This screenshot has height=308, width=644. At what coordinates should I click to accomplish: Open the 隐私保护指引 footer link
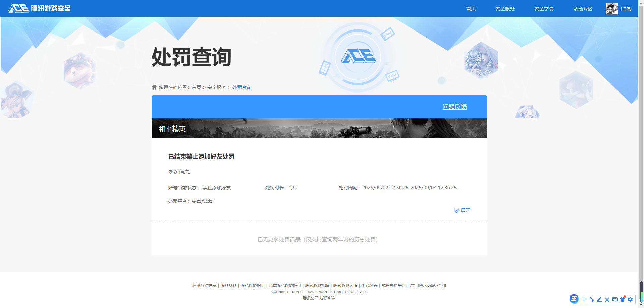click(253, 286)
